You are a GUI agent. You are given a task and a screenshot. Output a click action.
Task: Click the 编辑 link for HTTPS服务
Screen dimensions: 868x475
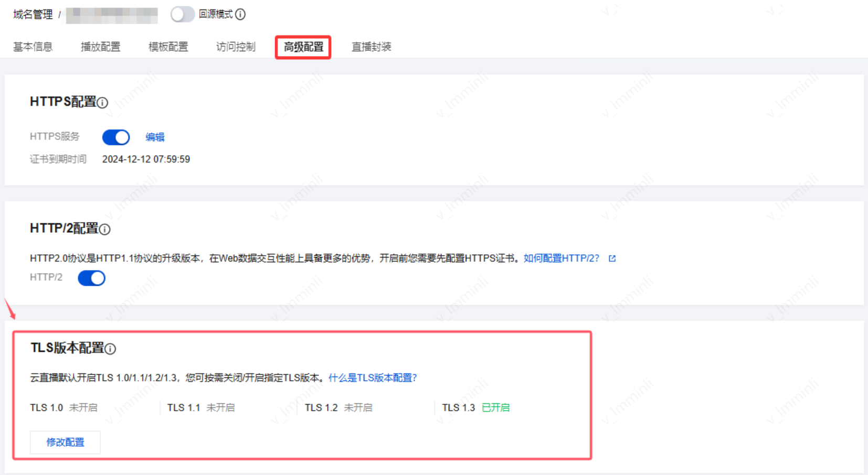[x=155, y=137]
